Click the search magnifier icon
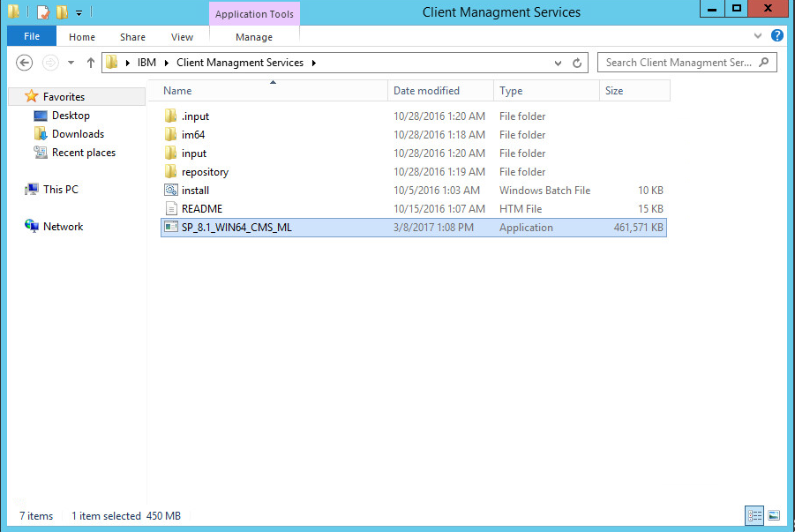Viewport: 795px width, 532px height. click(764, 63)
